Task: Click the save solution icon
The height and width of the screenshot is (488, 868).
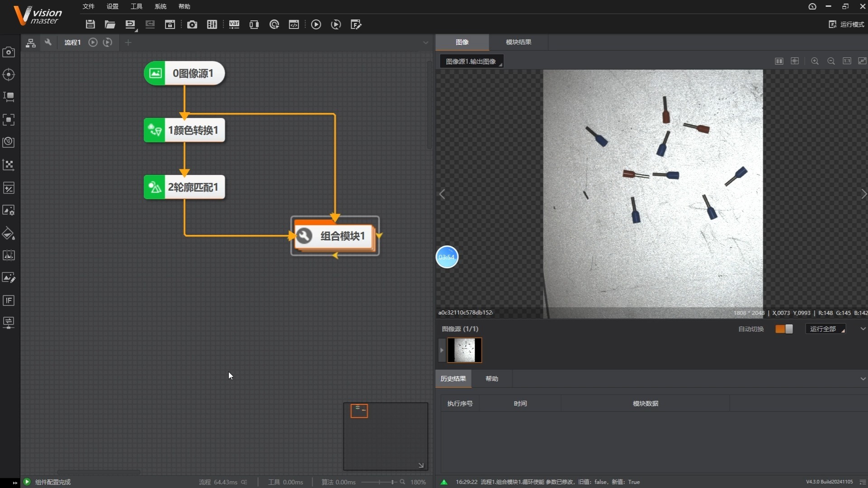Action: click(x=90, y=24)
